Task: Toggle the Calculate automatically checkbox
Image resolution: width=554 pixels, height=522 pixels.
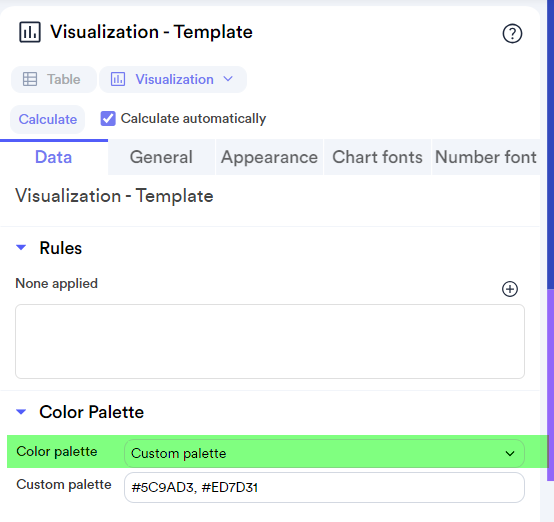Action: pyautogui.click(x=108, y=119)
